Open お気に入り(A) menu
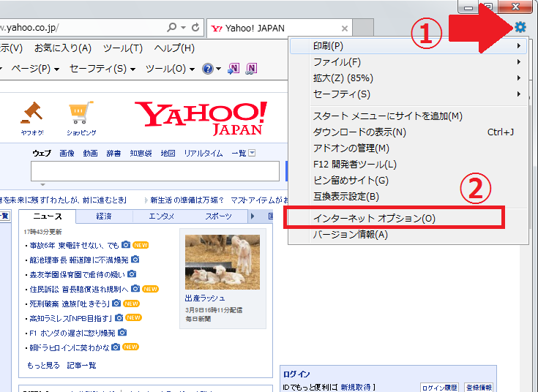Screen dimensions: 538x392 tap(63, 48)
